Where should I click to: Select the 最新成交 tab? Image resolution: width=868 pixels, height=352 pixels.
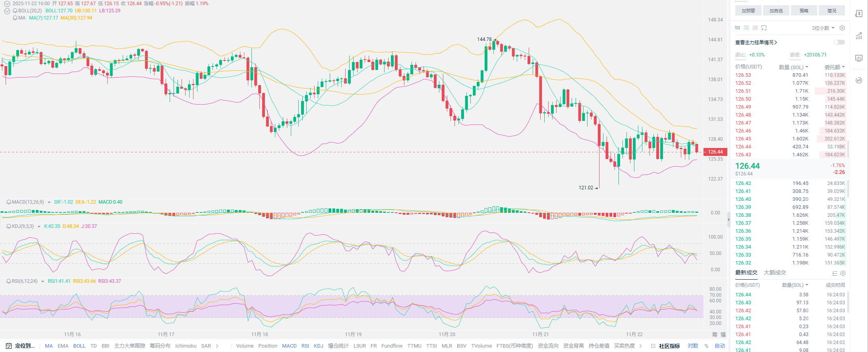[746, 272]
